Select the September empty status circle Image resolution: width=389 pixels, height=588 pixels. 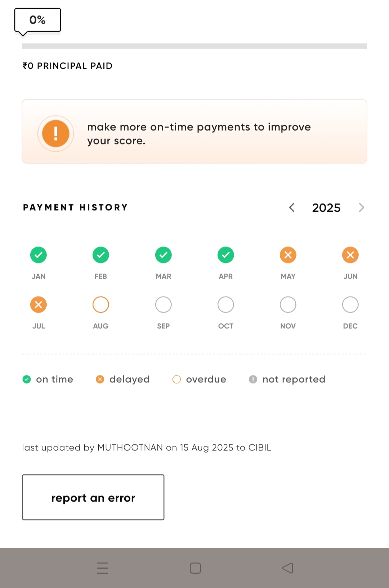pyautogui.click(x=163, y=305)
